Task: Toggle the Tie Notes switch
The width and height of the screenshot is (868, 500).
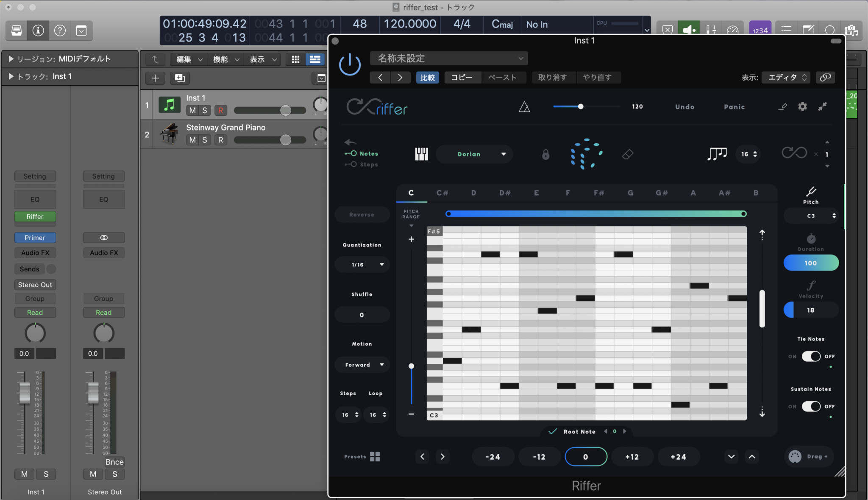Action: (811, 356)
